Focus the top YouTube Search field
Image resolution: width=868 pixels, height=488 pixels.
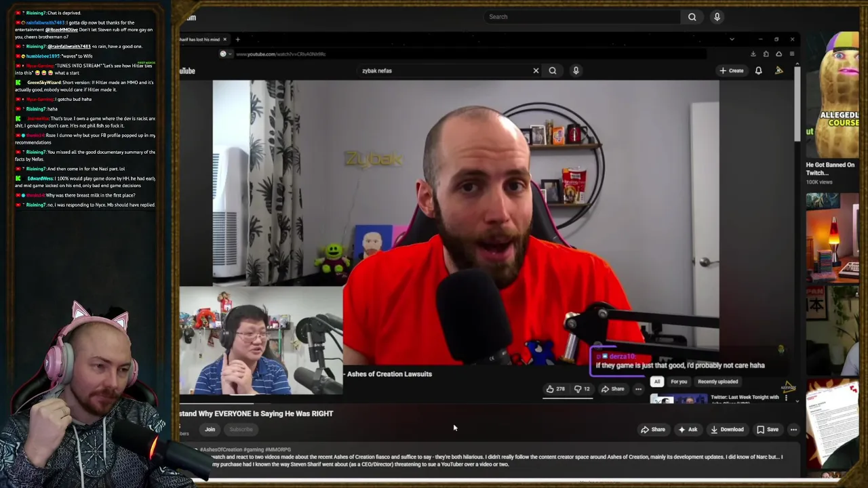coord(583,17)
